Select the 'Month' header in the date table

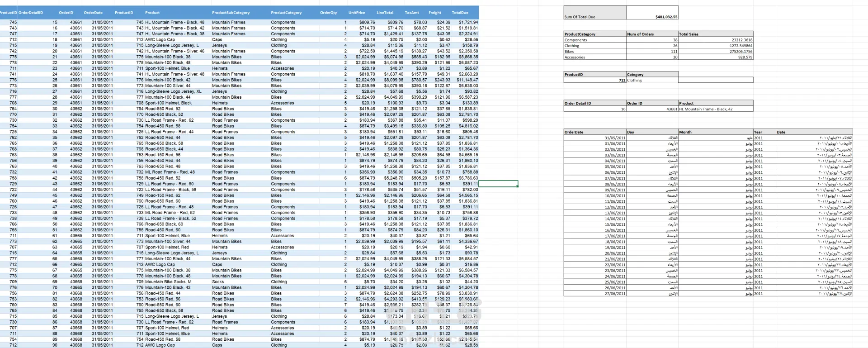point(716,132)
